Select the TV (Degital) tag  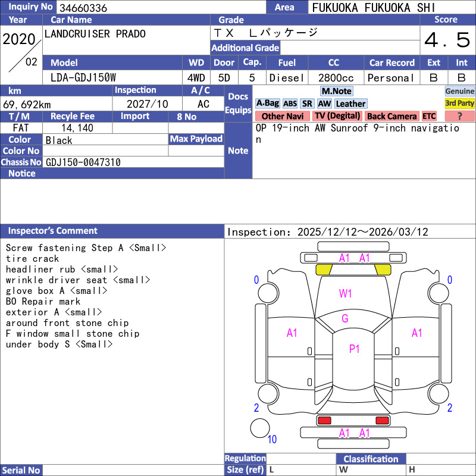click(337, 116)
